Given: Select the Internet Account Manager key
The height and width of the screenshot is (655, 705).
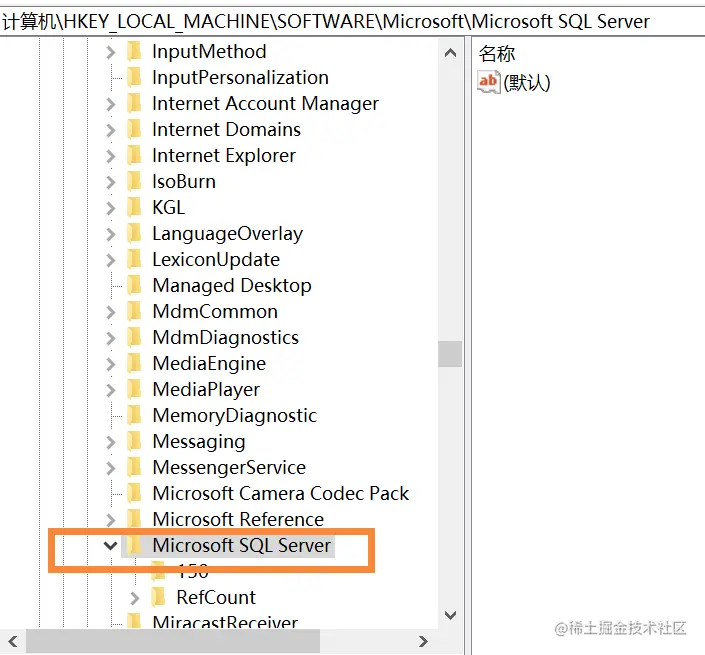Looking at the screenshot, I should pyautogui.click(x=265, y=104).
